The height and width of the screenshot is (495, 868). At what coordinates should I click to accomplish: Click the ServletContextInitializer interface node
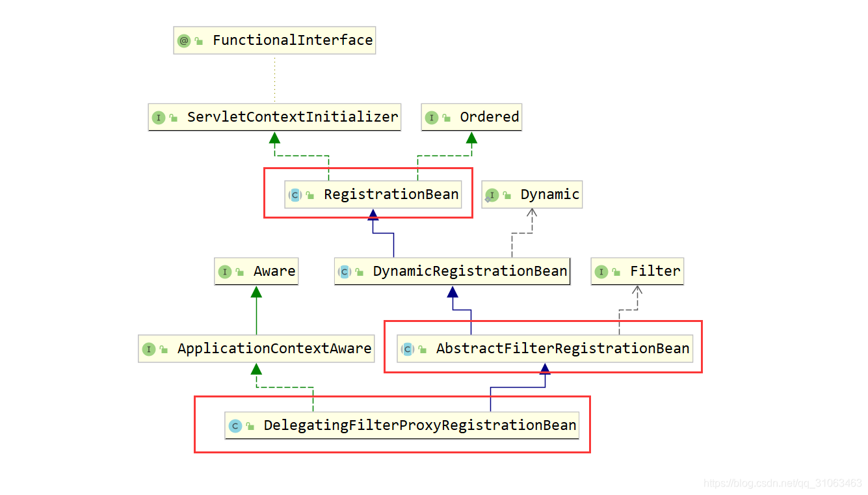click(x=274, y=117)
